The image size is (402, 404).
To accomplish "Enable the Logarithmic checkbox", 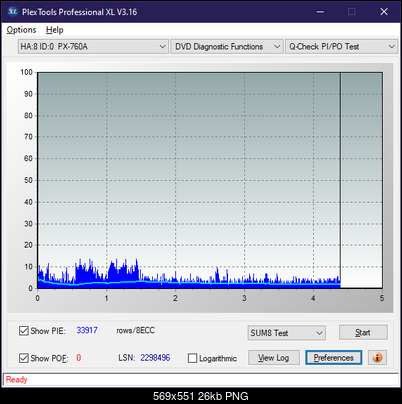I will click(192, 358).
